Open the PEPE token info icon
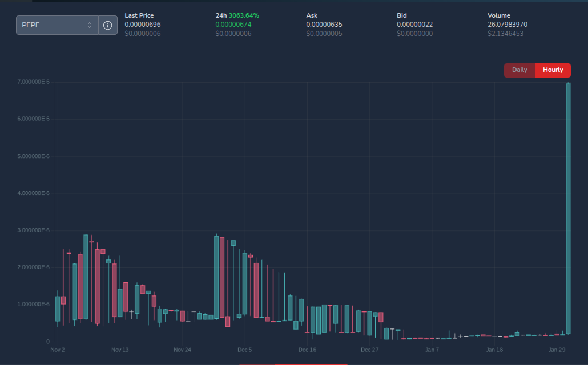The image size is (588, 365). coord(107,25)
